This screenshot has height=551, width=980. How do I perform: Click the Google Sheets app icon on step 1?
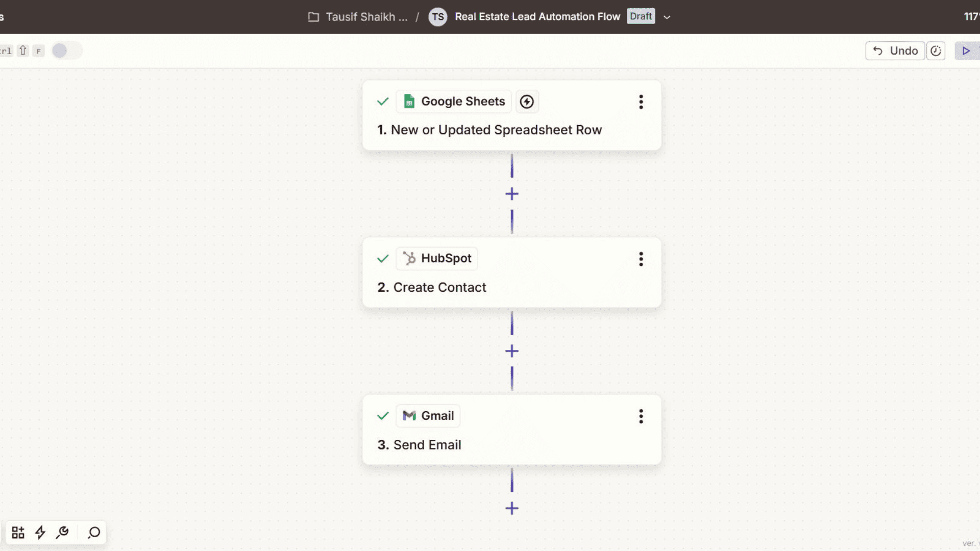point(409,101)
